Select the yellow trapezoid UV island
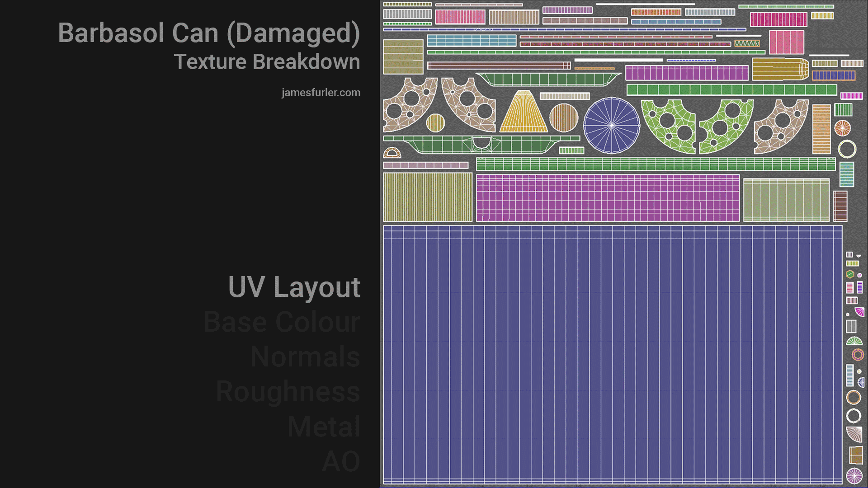Viewport: 868px width, 488px height. coord(524,111)
